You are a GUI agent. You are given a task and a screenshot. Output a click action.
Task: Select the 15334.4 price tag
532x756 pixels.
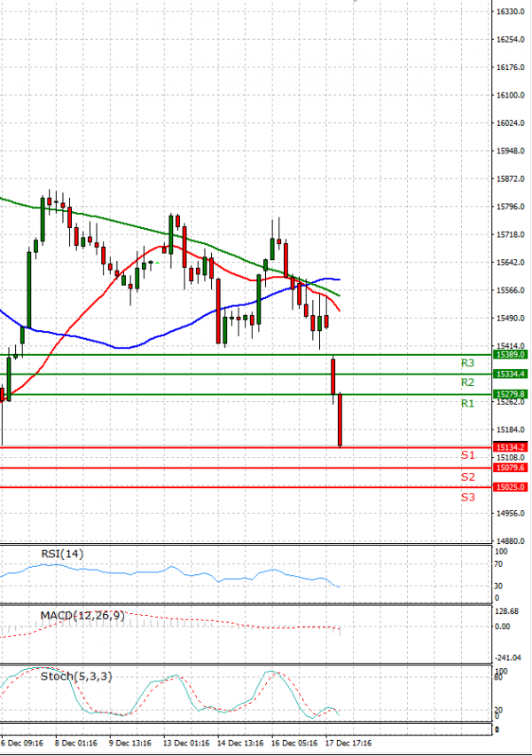tap(511, 374)
